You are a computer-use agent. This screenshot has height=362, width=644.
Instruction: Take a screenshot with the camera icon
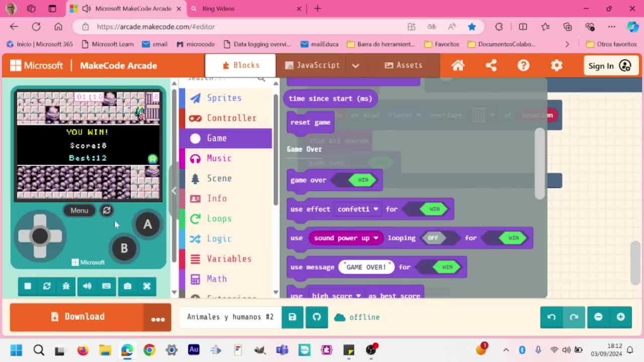click(127, 286)
